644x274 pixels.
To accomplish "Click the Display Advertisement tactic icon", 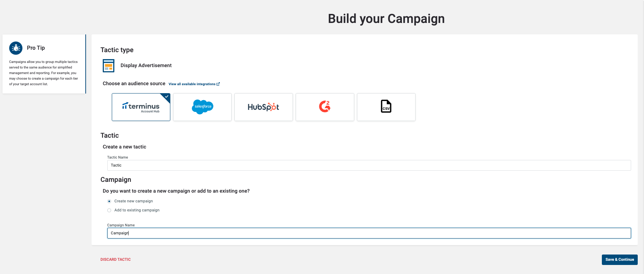I will pos(109,65).
